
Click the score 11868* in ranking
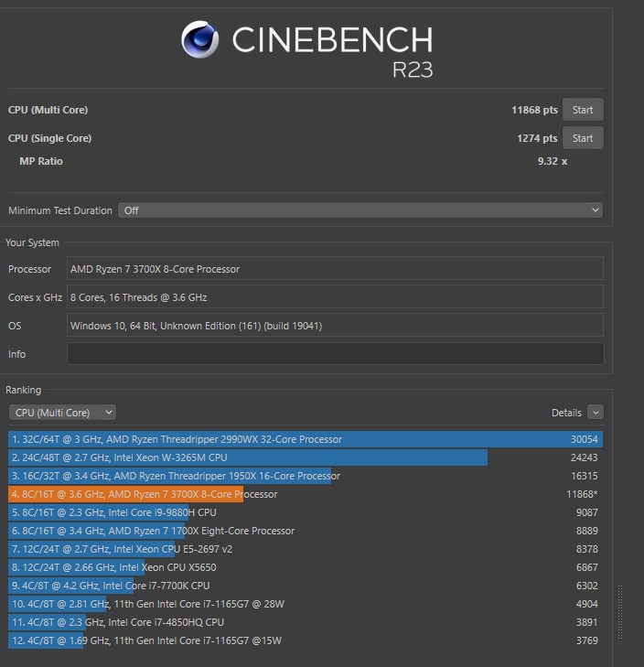pos(582,494)
